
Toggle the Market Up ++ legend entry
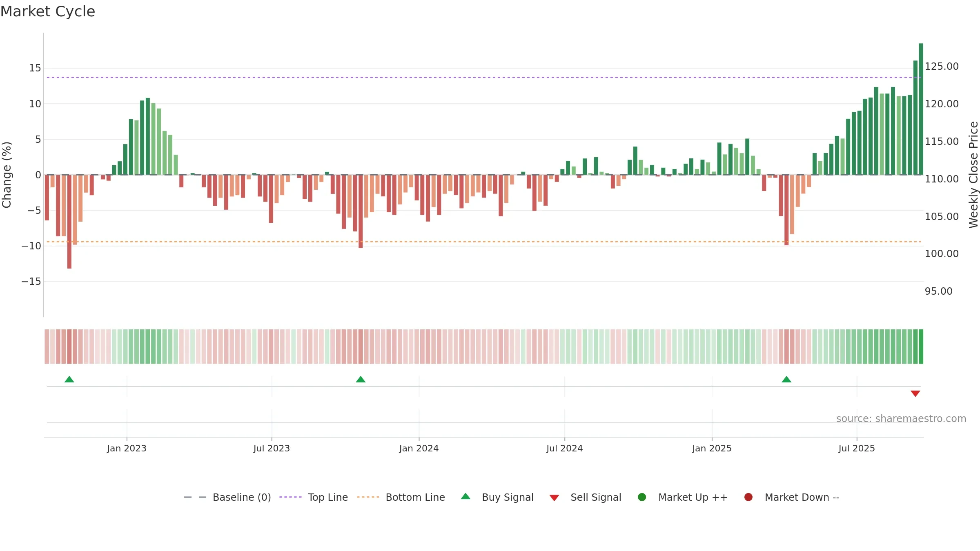pos(683,497)
